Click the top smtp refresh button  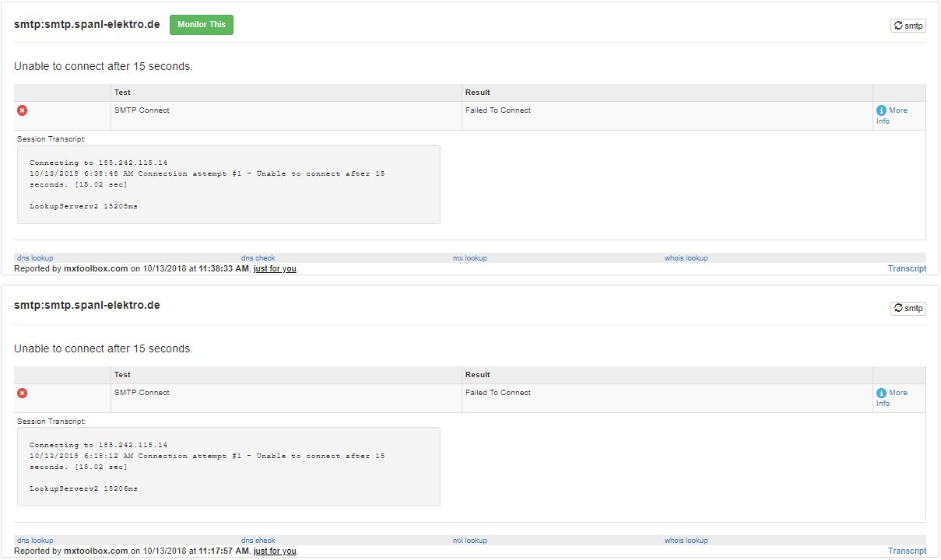(x=908, y=26)
